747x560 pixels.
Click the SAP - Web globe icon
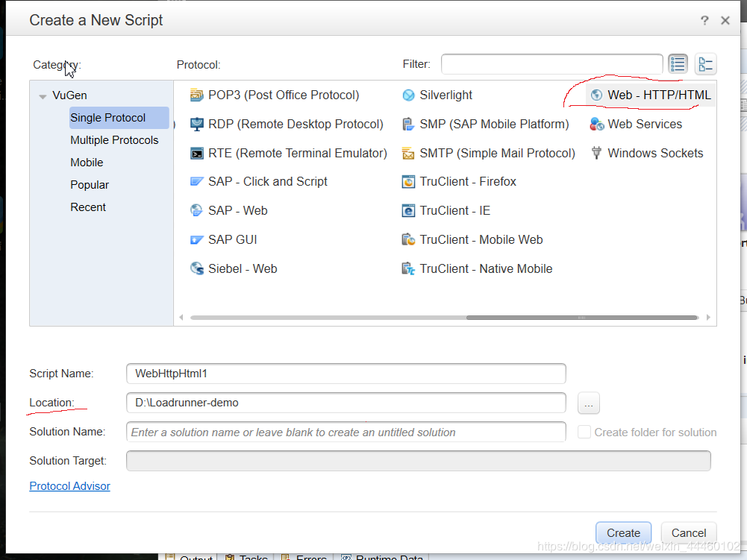pos(196,210)
